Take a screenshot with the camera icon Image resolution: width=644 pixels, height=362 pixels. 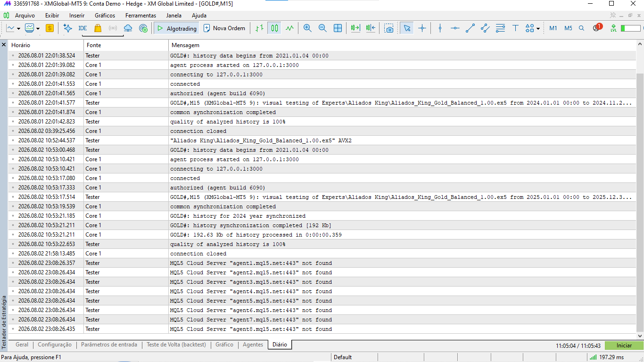click(x=388, y=28)
